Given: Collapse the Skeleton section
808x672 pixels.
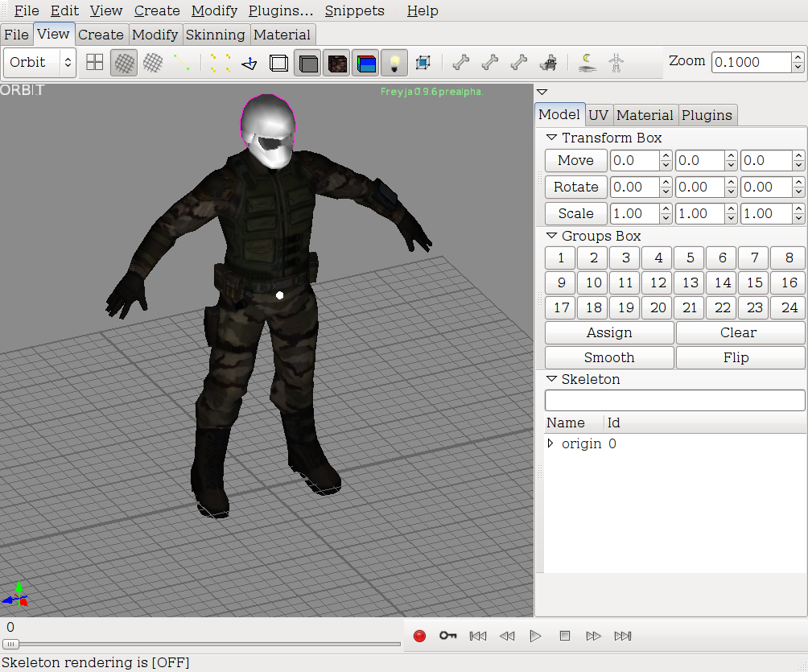Looking at the screenshot, I should click(551, 379).
